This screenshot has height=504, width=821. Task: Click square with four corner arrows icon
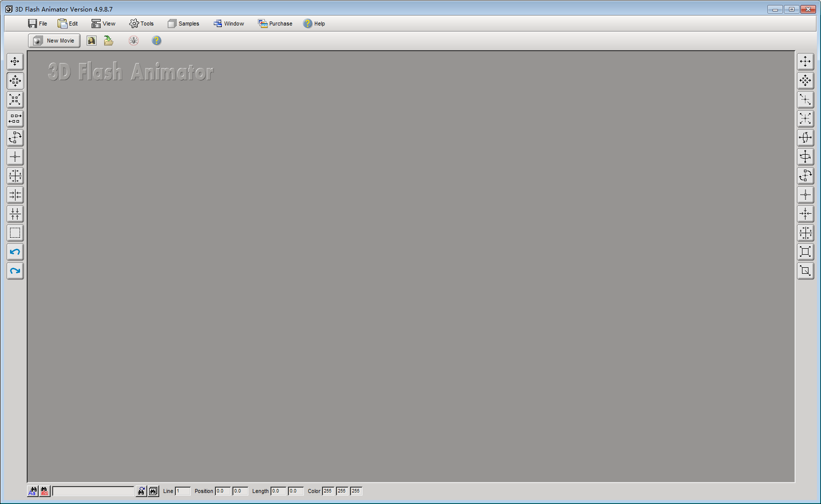coord(805,252)
